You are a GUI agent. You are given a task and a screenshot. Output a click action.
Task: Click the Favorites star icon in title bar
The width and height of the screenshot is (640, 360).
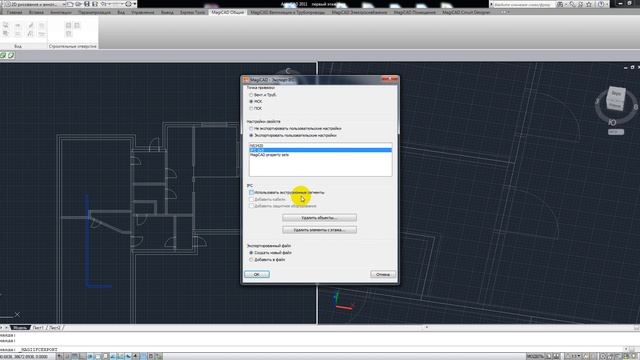pyautogui.click(x=589, y=4)
